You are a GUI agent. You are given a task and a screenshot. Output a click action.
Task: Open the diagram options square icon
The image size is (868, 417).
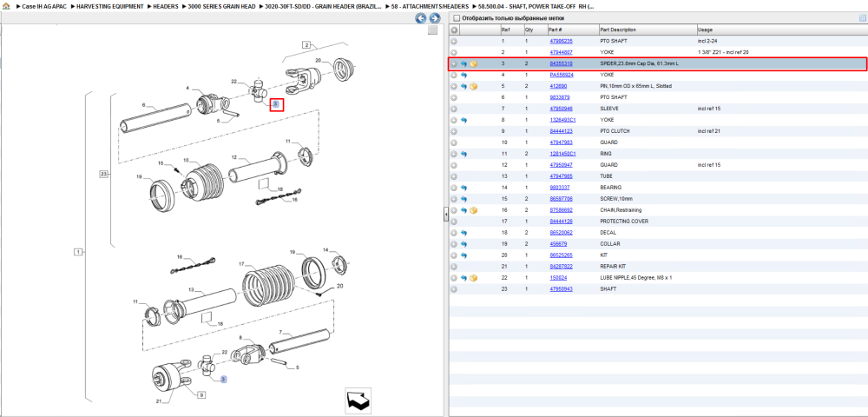tap(433, 30)
